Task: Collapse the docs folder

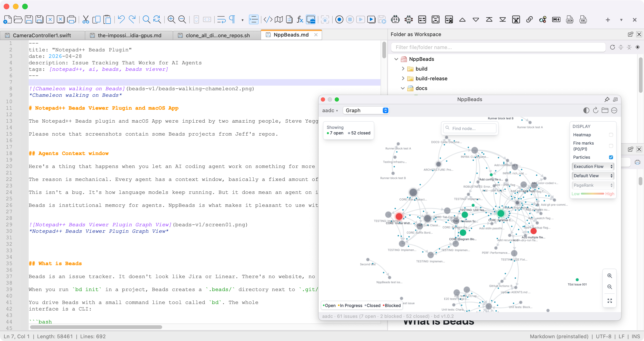Action: point(403,88)
